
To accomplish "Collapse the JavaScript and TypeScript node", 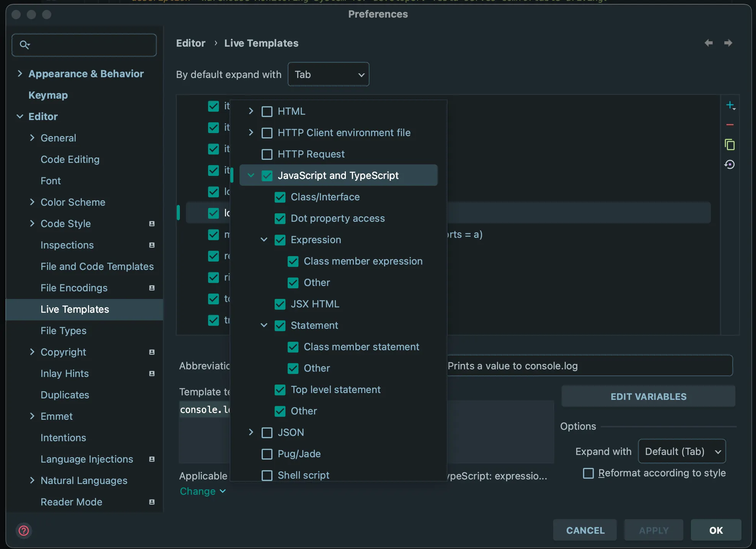I will click(x=251, y=175).
